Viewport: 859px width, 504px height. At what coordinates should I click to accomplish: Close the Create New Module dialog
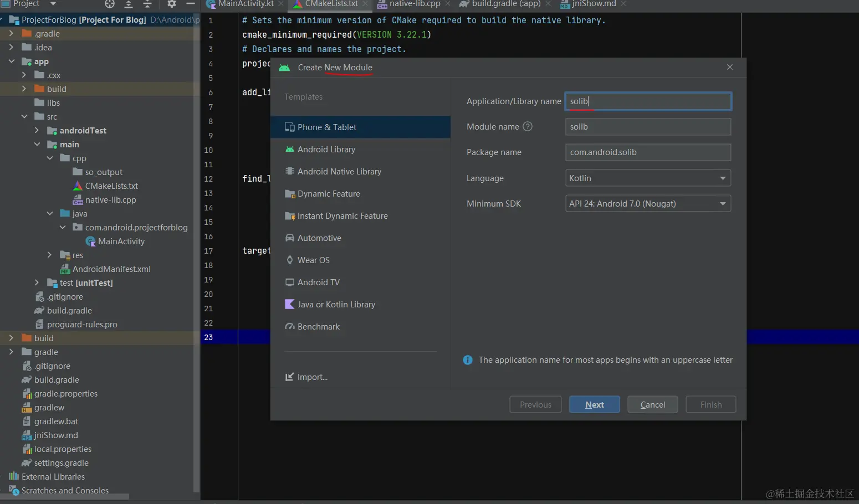pos(730,67)
